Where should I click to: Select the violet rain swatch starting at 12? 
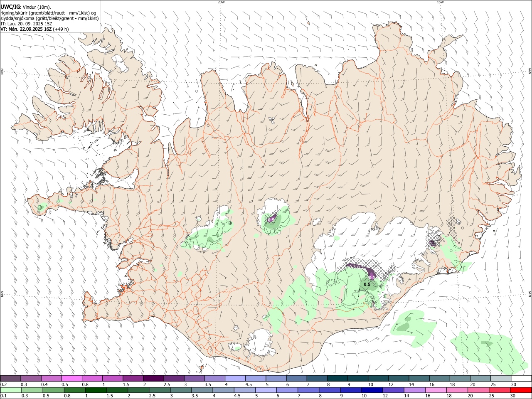point(393,390)
